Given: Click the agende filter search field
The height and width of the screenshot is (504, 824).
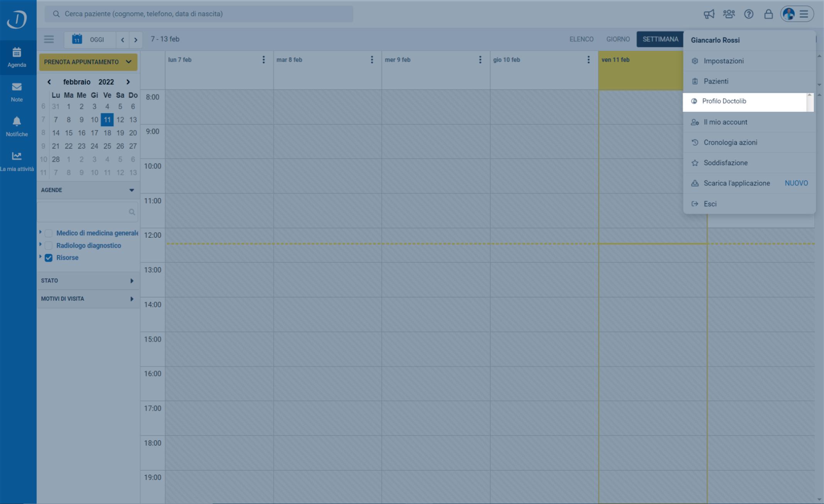Looking at the screenshot, I should coord(88,212).
